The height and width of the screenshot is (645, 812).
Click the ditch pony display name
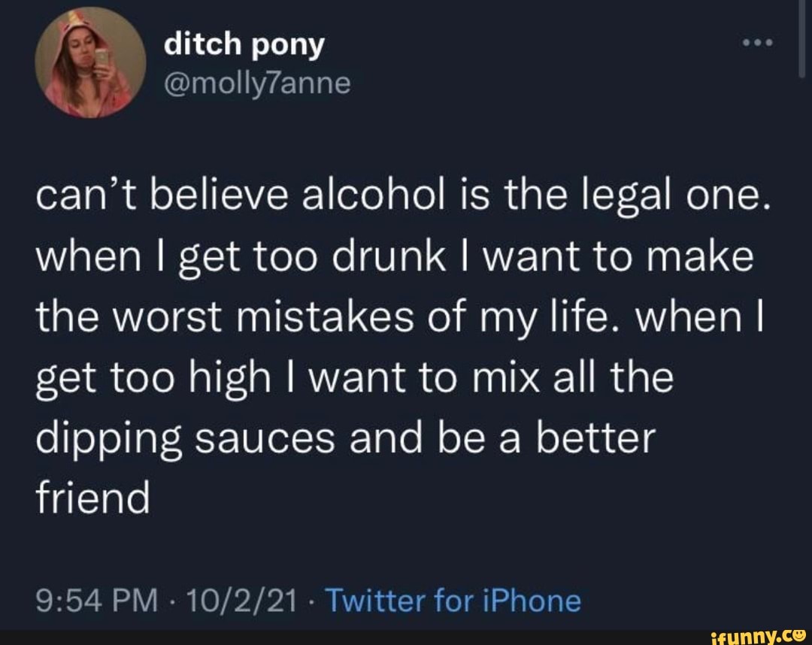(x=244, y=45)
